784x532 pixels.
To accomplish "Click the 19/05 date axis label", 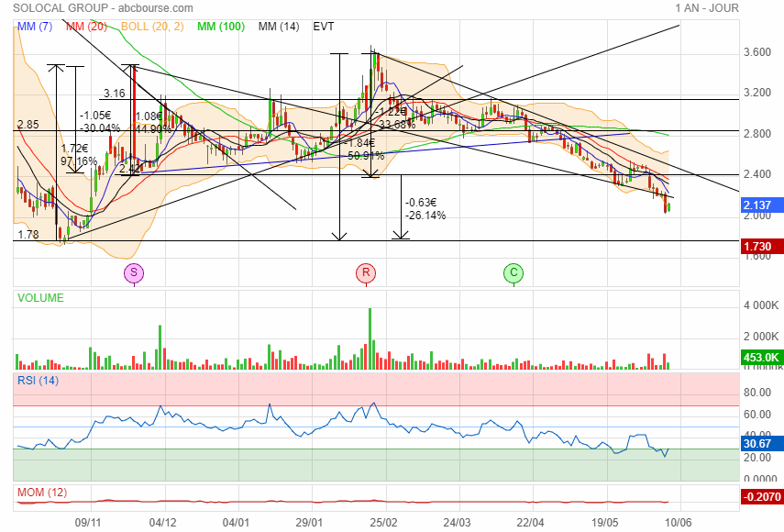I will (604, 523).
